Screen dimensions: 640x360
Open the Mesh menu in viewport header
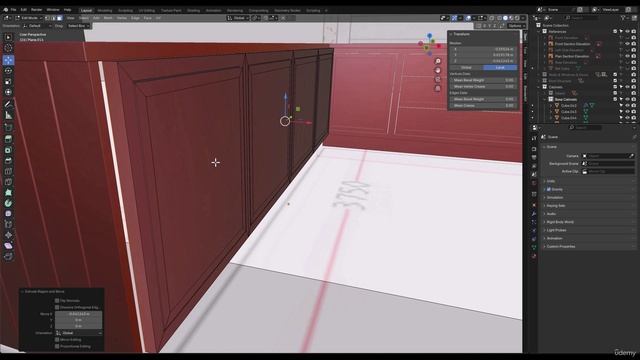click(108, 18)
